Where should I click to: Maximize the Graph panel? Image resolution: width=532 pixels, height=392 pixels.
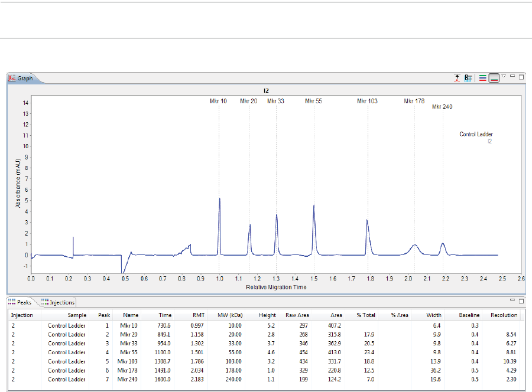click(x=521, y=77)
